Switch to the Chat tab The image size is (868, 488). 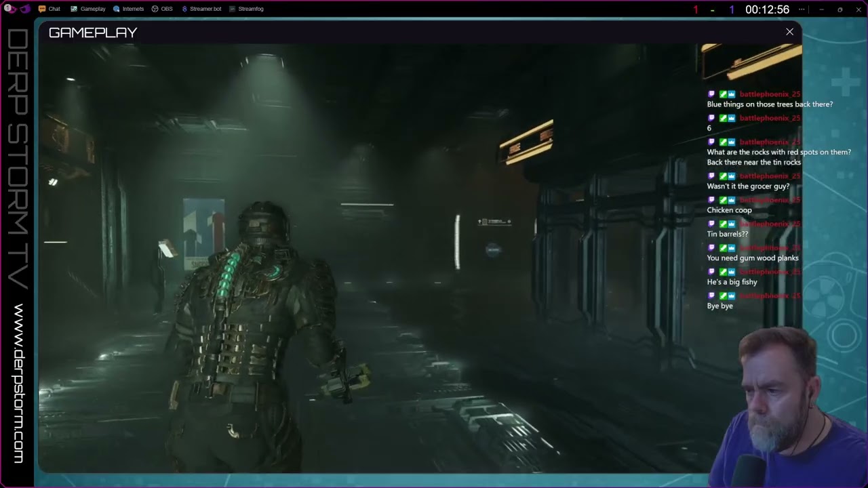pos(50,9)
